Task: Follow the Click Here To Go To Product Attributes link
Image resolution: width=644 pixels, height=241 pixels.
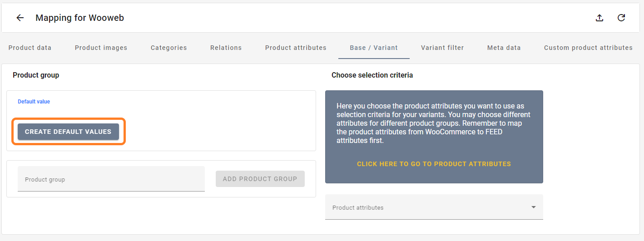Action: (x=434, y=164)
